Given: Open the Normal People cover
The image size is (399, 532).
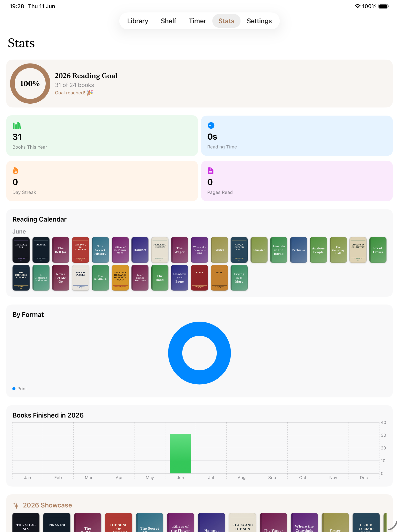Looking at the screenshot, I should [x=81, y=278].
